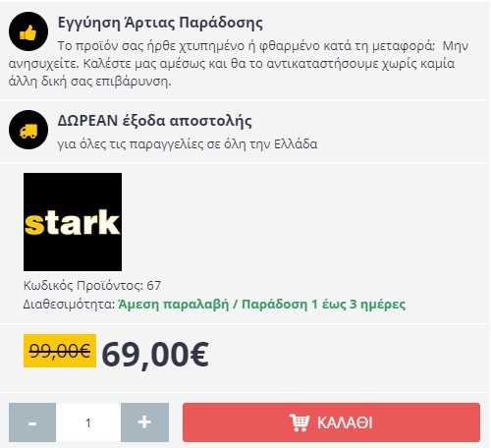
Task: Click the current price 69,00€
Action: point(155,355)
